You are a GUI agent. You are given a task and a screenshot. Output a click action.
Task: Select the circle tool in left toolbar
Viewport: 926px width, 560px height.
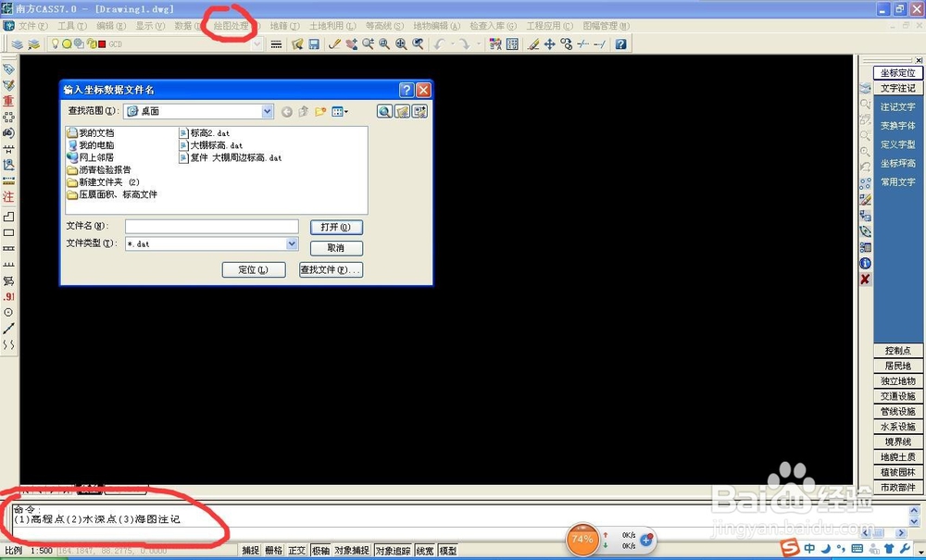[x=8, y=312]
